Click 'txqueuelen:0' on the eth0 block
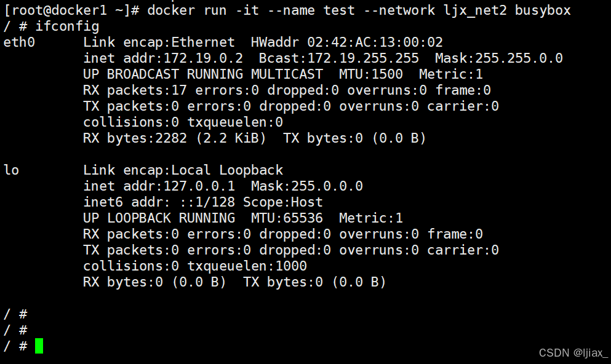 click(235, 122)
